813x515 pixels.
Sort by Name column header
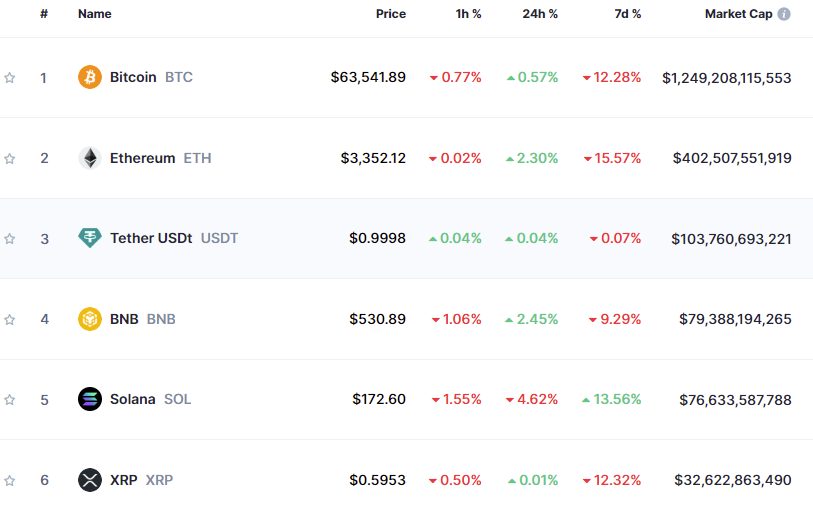click(94, 14)
